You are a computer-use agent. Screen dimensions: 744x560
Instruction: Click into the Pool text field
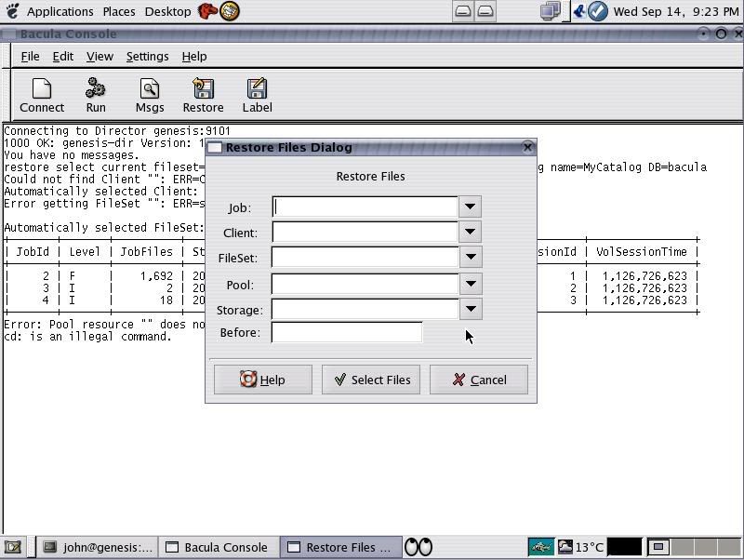365,284
